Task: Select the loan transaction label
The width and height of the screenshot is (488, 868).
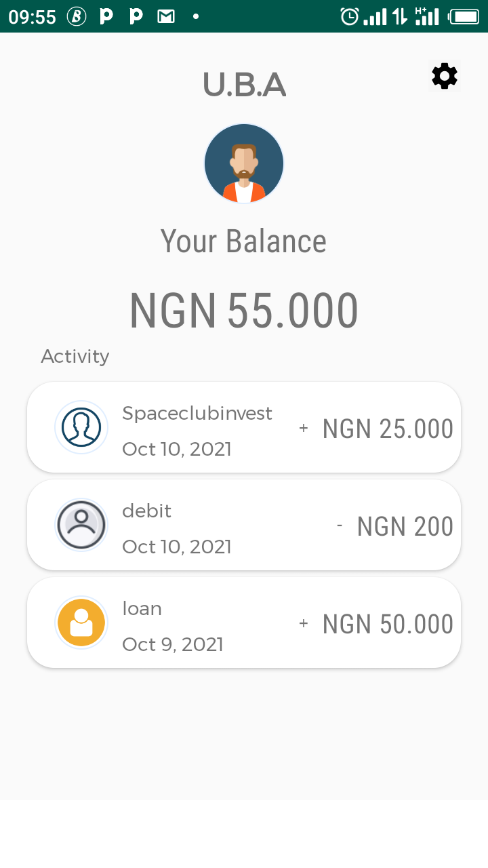Action: pyautogui.click(x=142, y=608)
